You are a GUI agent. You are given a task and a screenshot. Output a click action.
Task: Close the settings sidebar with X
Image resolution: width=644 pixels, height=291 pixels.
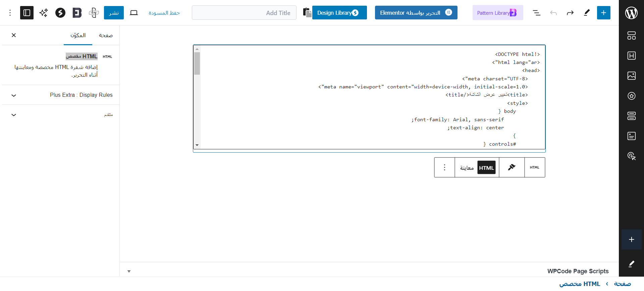[x=14, y=35]
